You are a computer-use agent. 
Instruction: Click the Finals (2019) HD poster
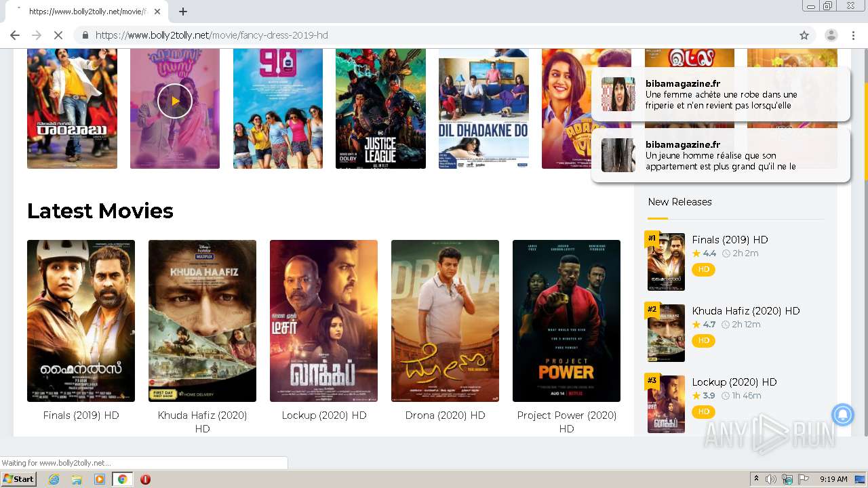[x=81, y=321]
